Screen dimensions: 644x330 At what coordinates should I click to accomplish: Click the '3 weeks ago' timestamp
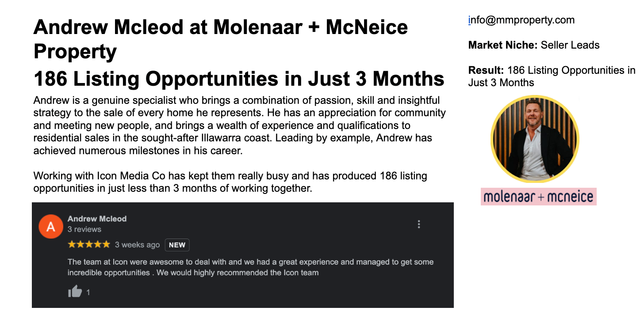[137, 245]
